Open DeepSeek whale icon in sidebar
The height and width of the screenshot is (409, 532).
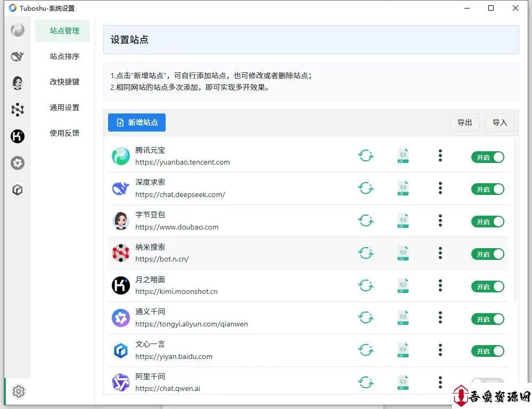pyautogui.click(x=17, y=56)
